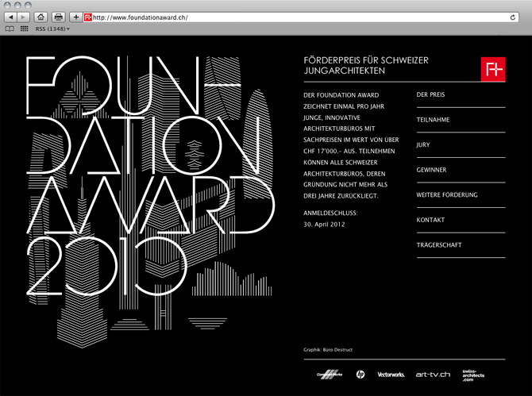The width and height of the screenshot is (532, 396).
Task: Open the bookmarks book icon
Action: [10, 29]
